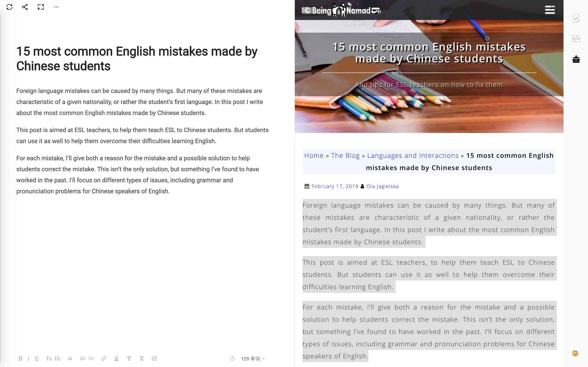Click the hyperlink insert icon
The image size is (588, 367).
click(x=103, y=359)
